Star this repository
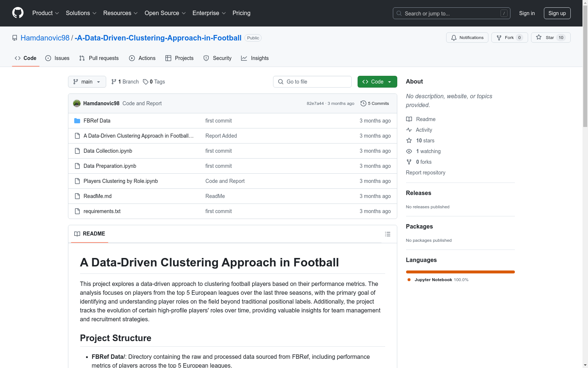Viewport: 588px width, 368px height. tap(550, 38)
